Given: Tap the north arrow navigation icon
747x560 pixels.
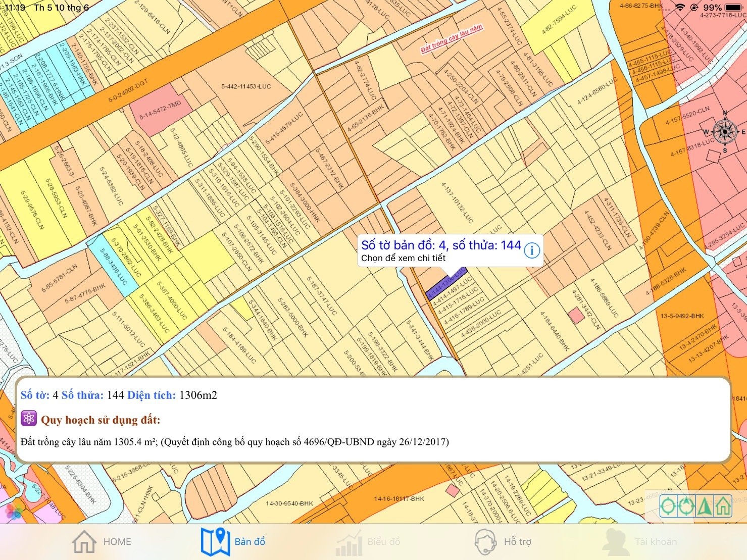Looking at the screenshot, I should 705,506.
